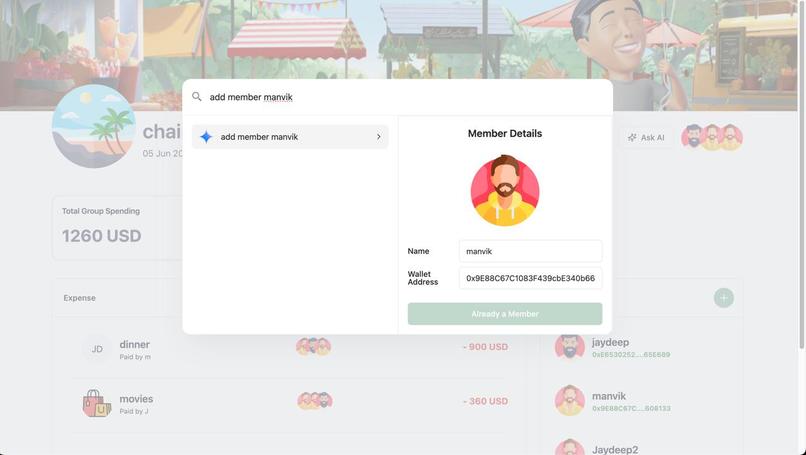Click the blue sparkle AI icon
This screenshot has width=806, height=455.
click(206, 137)
